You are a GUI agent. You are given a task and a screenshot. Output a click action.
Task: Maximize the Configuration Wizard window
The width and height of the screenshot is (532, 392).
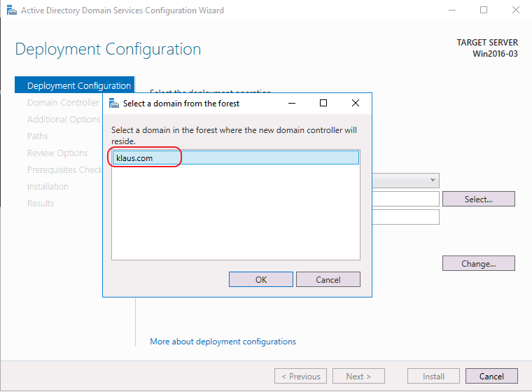(483, 10)
